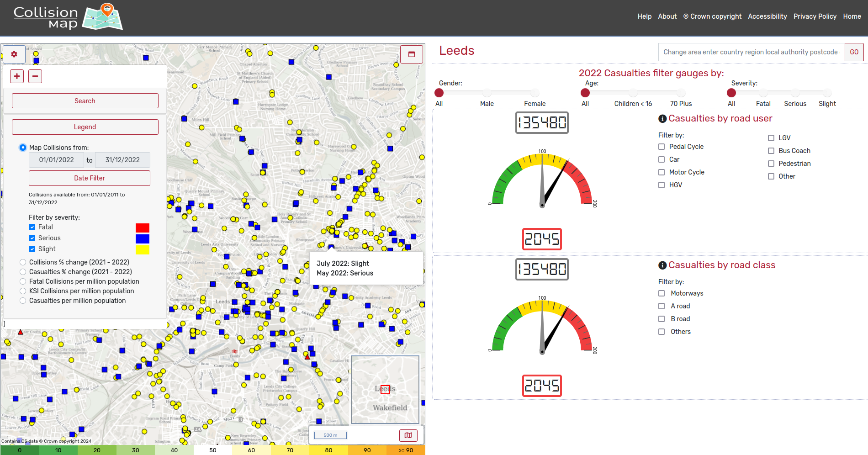Apply the Date Filter
868x455 pixels.
90,178
